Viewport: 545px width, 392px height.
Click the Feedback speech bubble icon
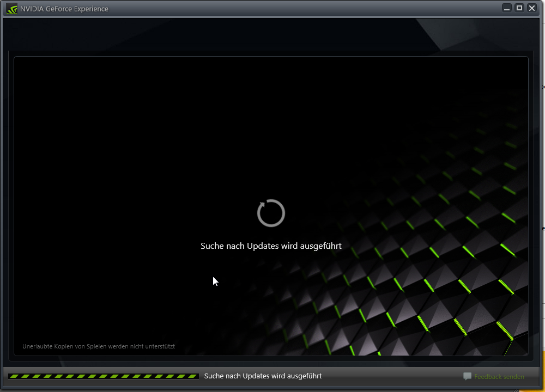pyautogui.click(x=467, y=376)
